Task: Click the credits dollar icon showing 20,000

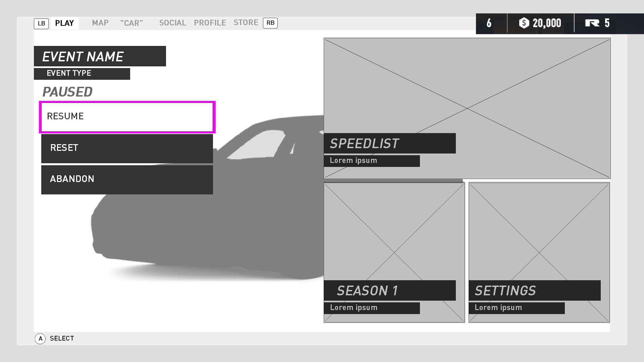Action: [x=523, y=23]
